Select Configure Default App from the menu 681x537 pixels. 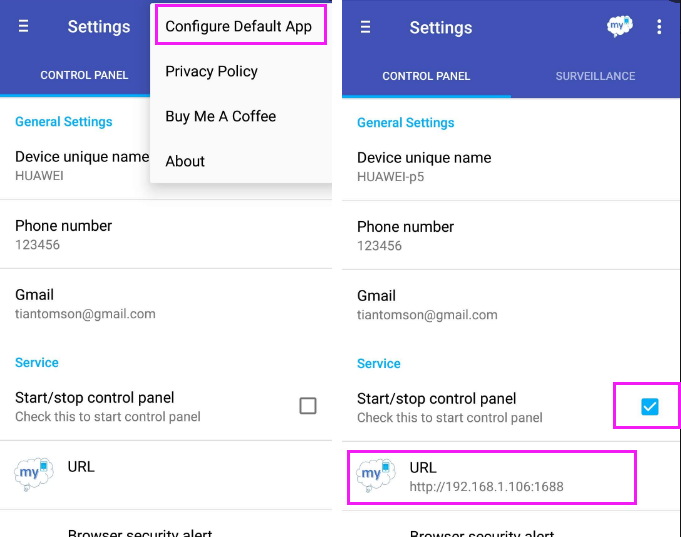239,26
